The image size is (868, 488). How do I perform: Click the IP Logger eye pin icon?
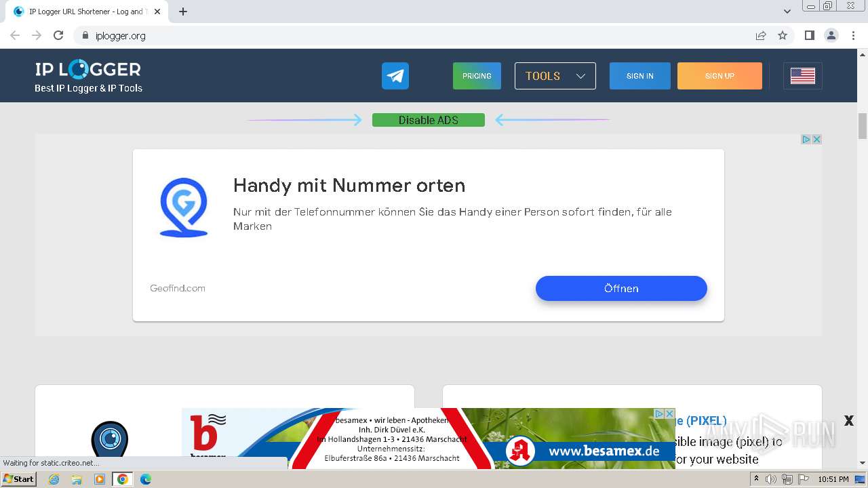pyautogui.click(x=110, y=441)
